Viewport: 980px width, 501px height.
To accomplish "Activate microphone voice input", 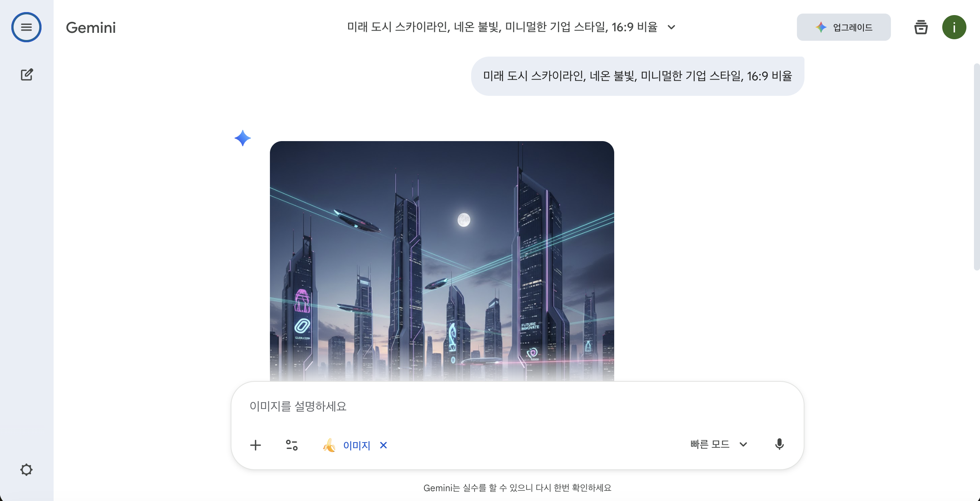I will [x=779, y=444].
